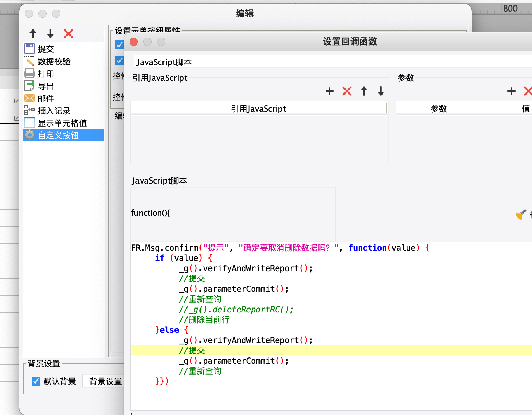Click the red delete X in left toolbar
Screen dimensions: 532x415
pos(69,34)
